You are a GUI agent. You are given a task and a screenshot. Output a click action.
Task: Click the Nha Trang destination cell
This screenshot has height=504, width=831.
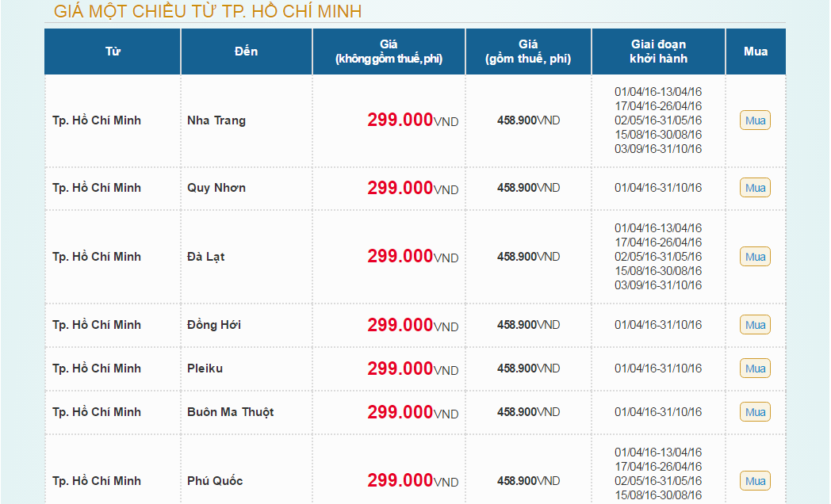click(x=216, y=120)
